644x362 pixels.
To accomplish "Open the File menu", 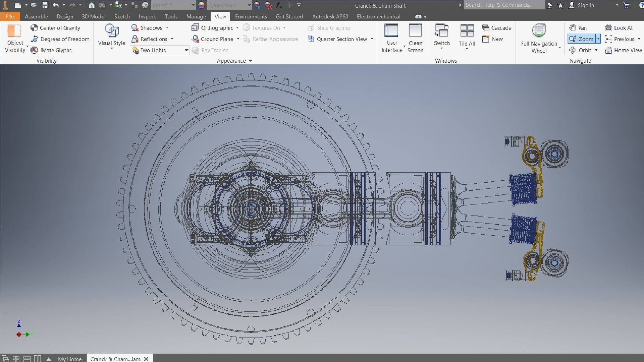I will pos(10,16).
